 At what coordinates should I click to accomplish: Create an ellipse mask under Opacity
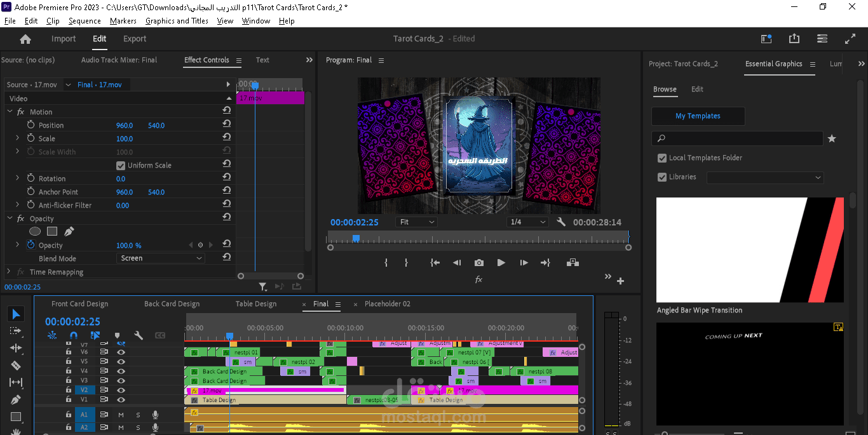pyautogui.click(x=36, y=232)
